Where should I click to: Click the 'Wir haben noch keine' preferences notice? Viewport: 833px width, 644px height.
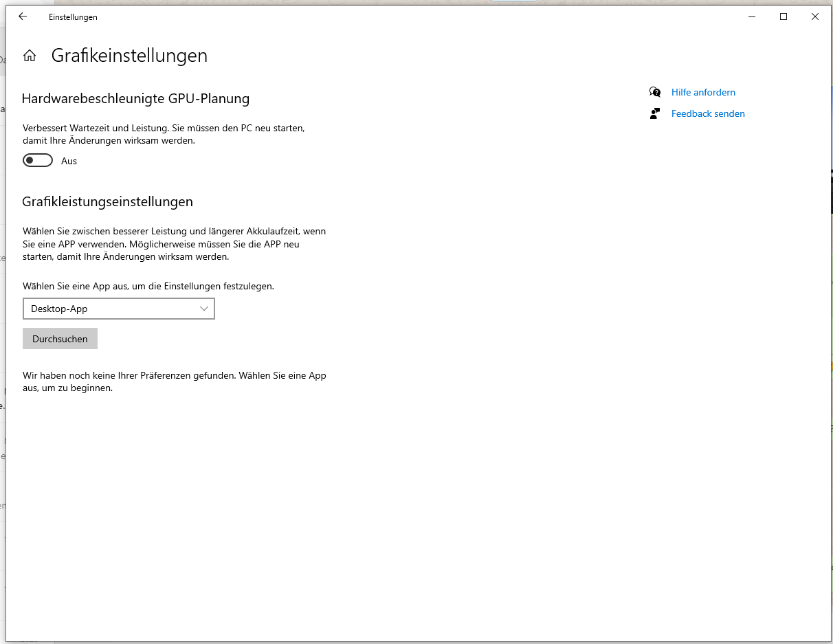click(174, 381)
